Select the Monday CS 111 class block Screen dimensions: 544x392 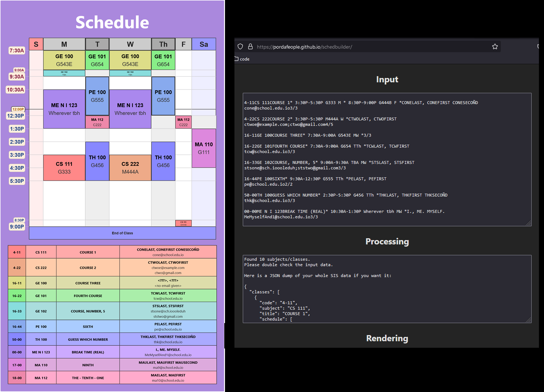coord(64,168)
